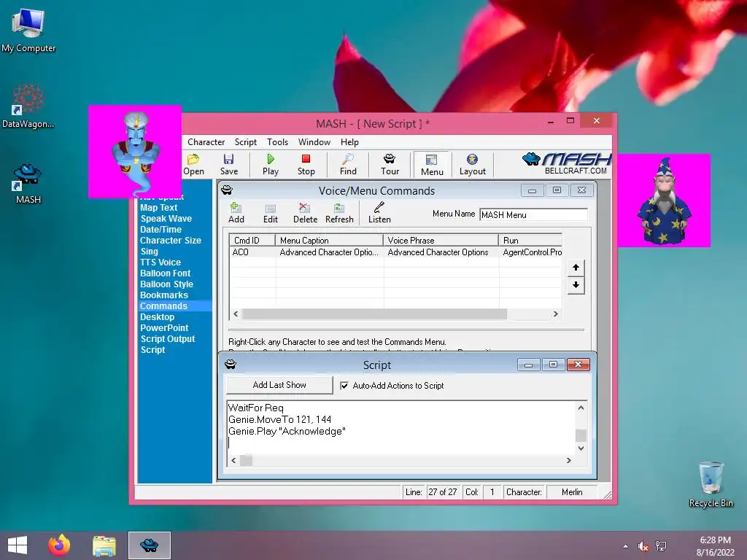This screenshot has height=560, width=747.
Task: Click the Merlin wizard character
Action: [664, 201]
